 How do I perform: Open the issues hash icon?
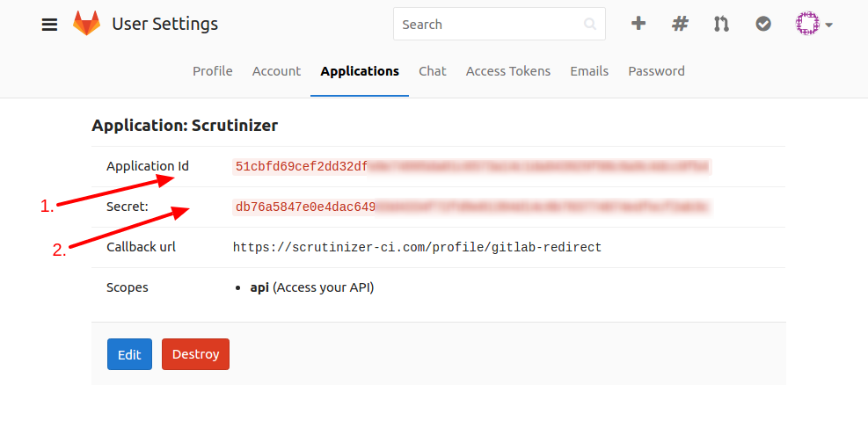(x=680, y=24)
